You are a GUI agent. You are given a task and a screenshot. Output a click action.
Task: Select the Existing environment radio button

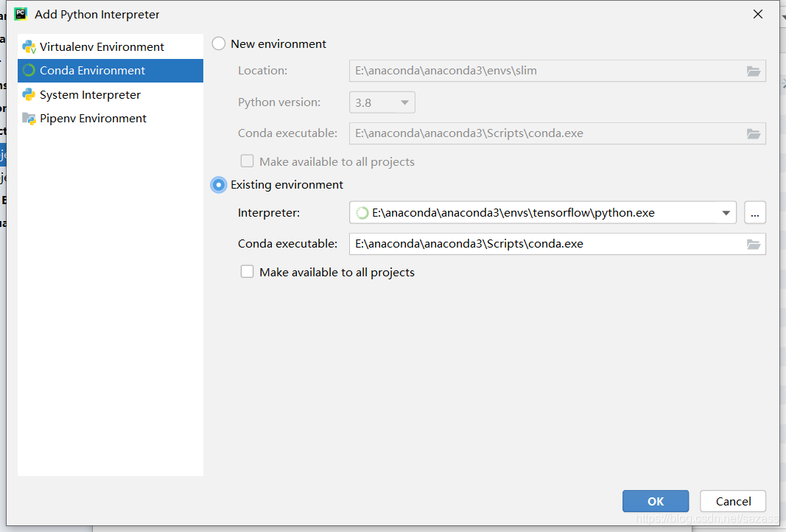[219, 184]
